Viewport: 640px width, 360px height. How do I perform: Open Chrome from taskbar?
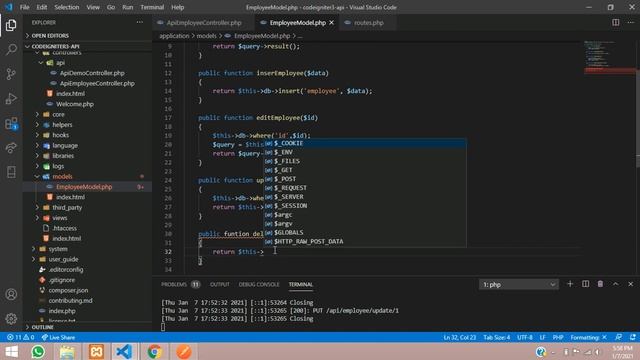click(x=155, y=351)
